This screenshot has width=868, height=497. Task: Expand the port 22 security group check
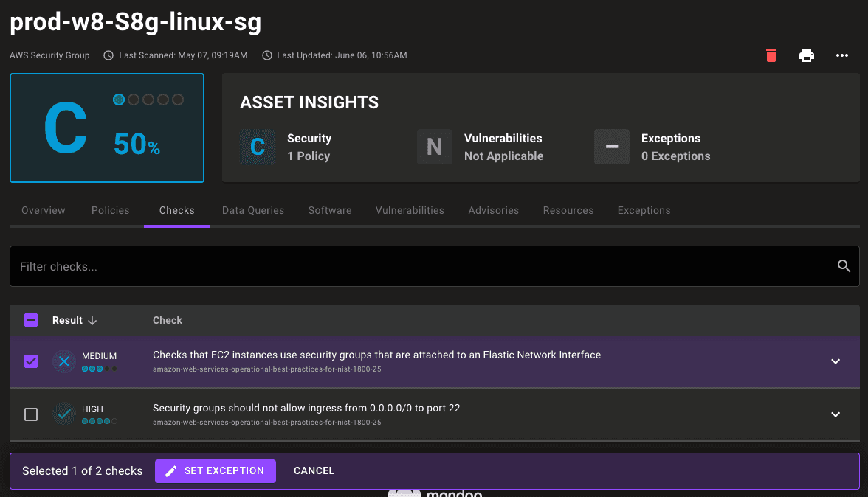(x=836, y=414)
